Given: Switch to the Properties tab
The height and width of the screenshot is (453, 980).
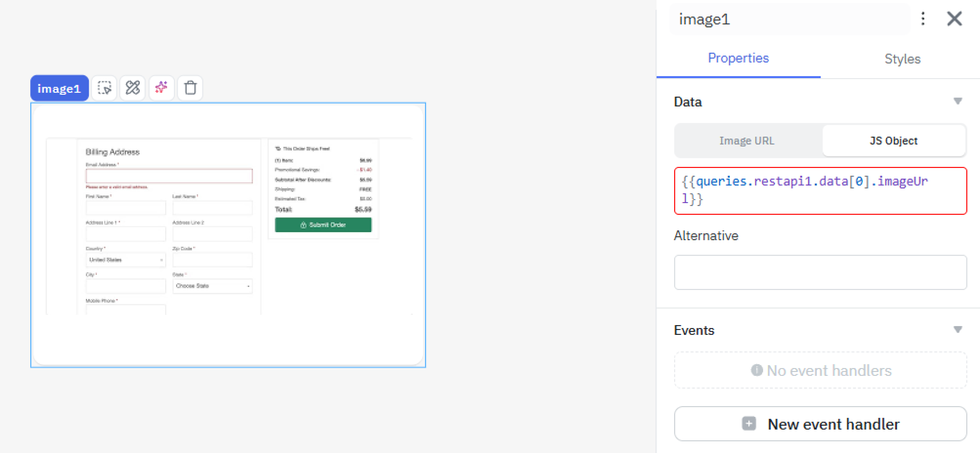Looking at the screenshot, I should click(738, 58).
